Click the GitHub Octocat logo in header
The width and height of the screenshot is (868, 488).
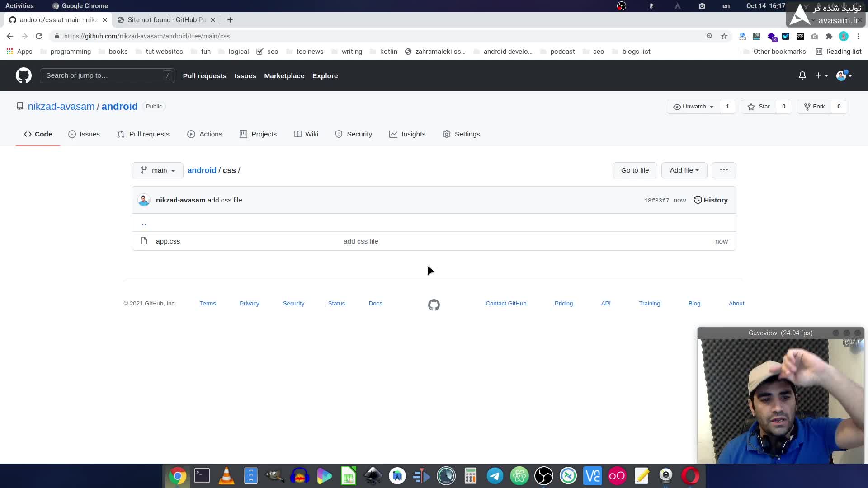tap(24, 75)
